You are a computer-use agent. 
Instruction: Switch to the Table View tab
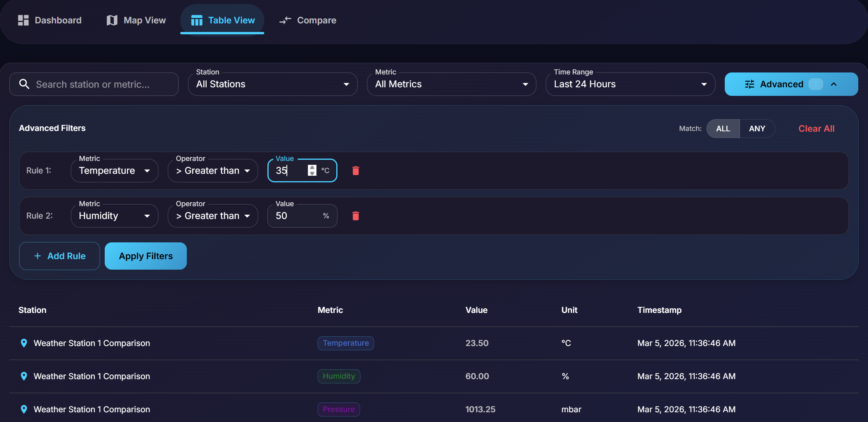(223, 20)
